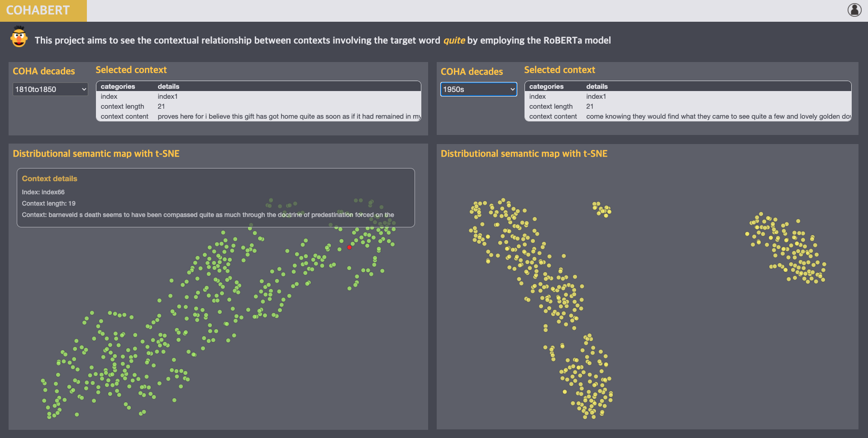Screen dimensions: 868x438
Task: Select context content row in left table
Action: coord(258,116)
